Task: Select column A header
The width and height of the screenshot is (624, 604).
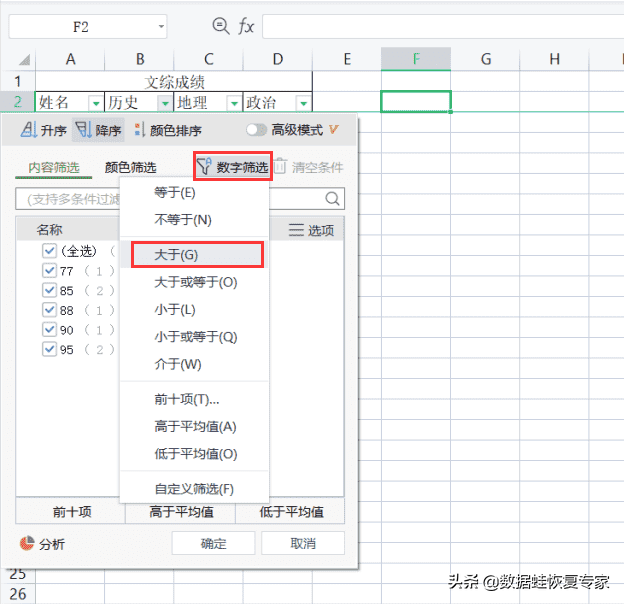Action: [70, 59]
